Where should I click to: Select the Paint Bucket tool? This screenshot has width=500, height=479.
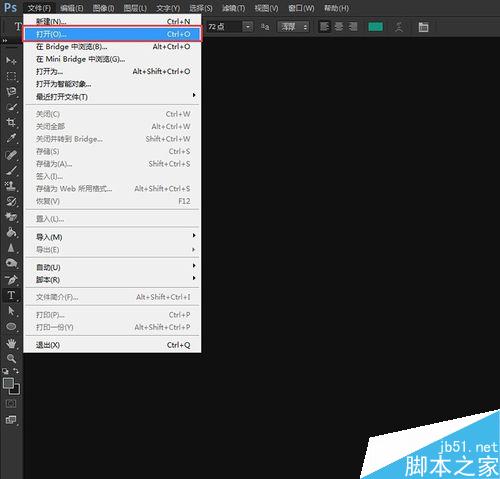click(11, 232)
